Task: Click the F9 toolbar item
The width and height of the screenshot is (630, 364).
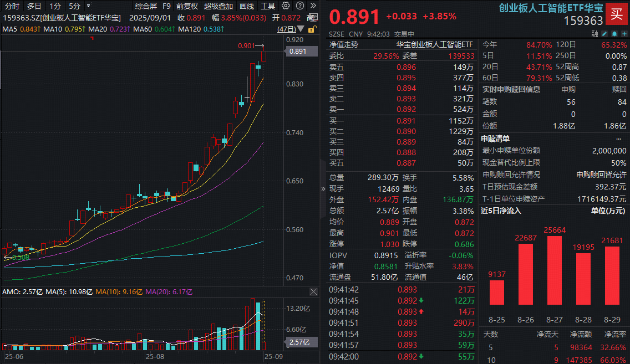Action: [166, 6]
